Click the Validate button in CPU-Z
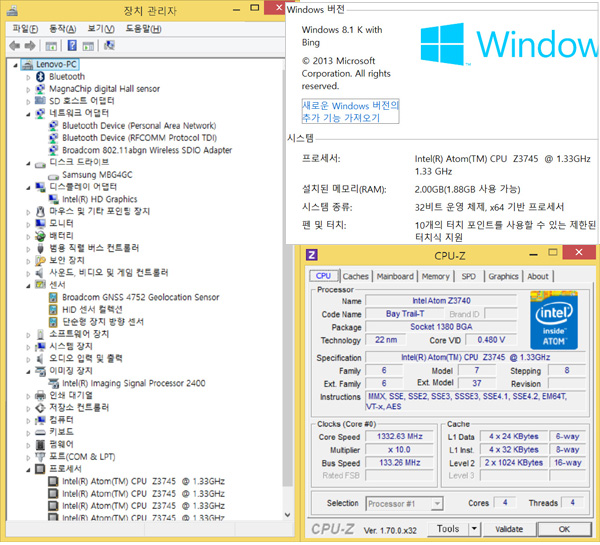The image size is (600, 545). coord(510,529)
